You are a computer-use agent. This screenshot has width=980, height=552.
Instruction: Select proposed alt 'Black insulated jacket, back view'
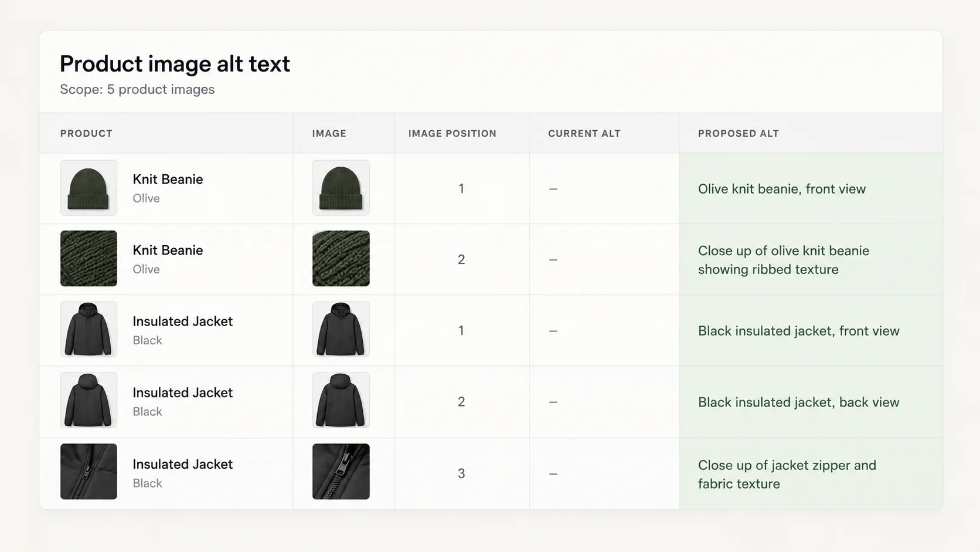(798, 402)
